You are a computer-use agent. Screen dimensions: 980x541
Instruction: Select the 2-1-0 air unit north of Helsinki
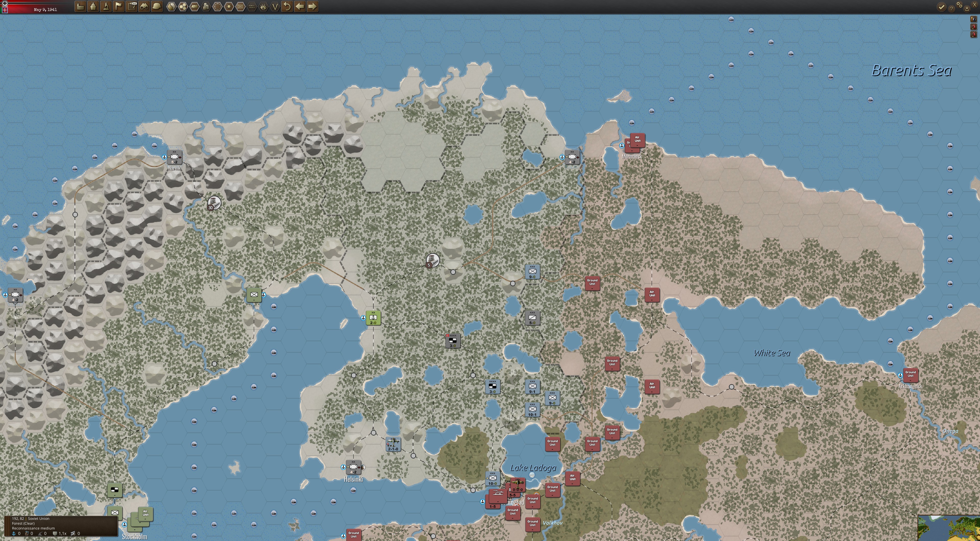(393, 444)
